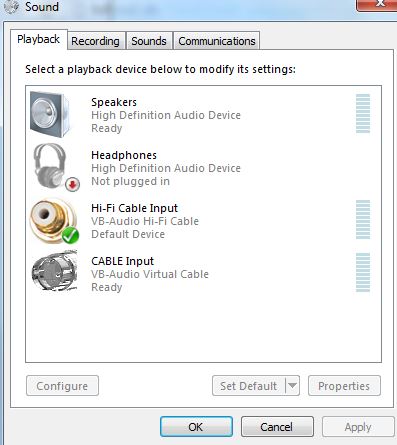Click the Hi-Fi Cable Input RCA jack icon
Image resolution: width=397 pixels, height=445 pixels.
[51, 218]
